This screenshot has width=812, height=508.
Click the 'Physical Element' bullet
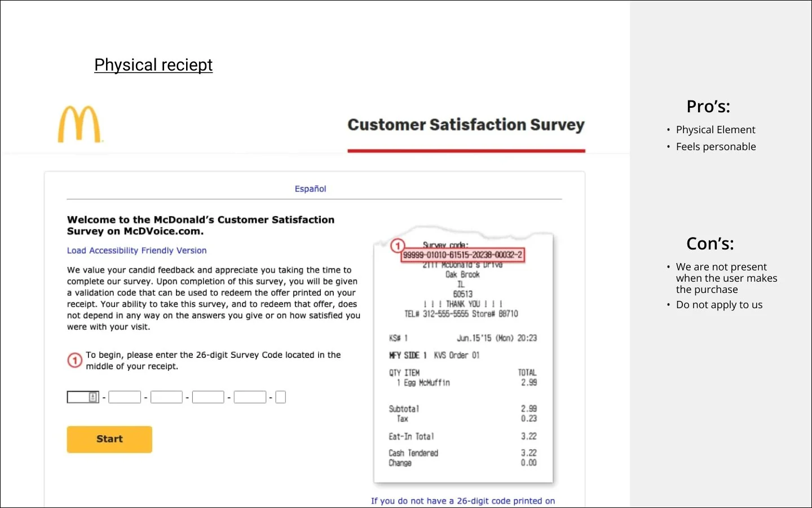[716, 130]
